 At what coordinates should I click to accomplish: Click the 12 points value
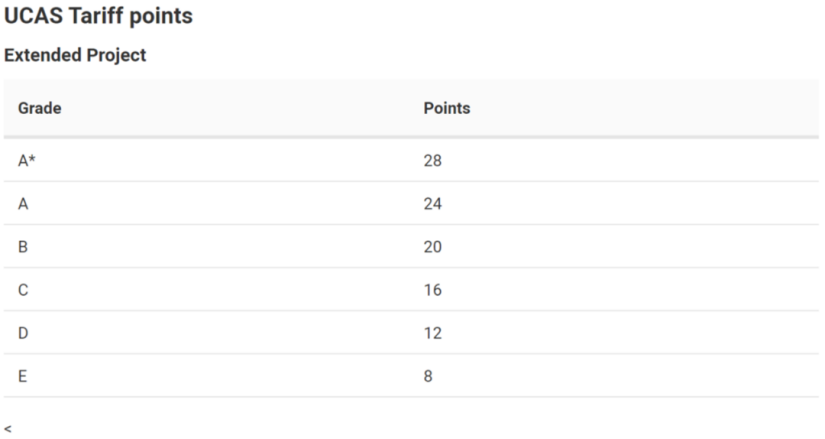click(x=432, y=333)
